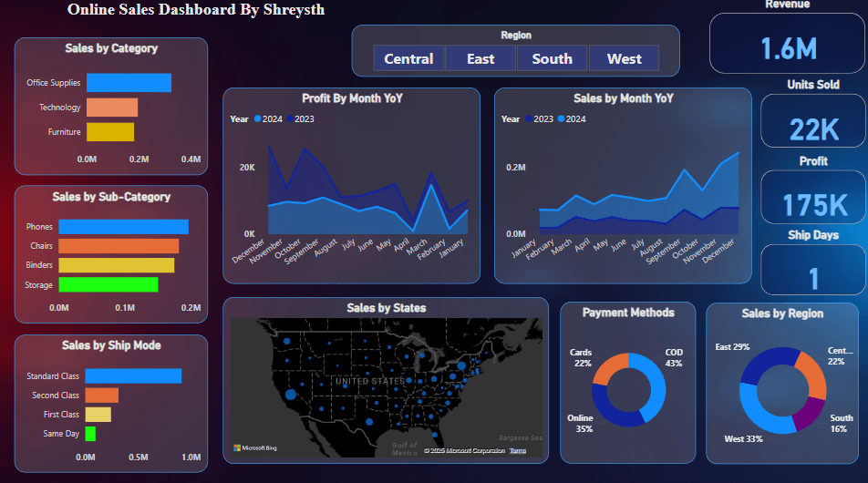
Task: Select 2023 legend marker in Sales by Month
Action: [x=529, y=119]
